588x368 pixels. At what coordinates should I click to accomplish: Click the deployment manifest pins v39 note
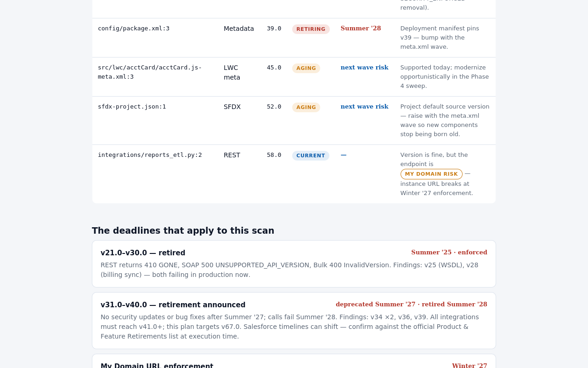pos(440,38)
